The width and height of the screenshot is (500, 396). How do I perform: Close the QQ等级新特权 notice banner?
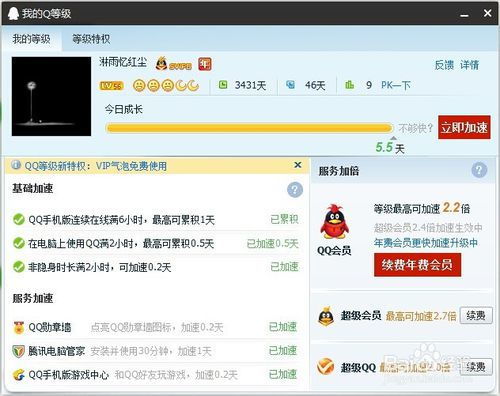tap(298, 165)
